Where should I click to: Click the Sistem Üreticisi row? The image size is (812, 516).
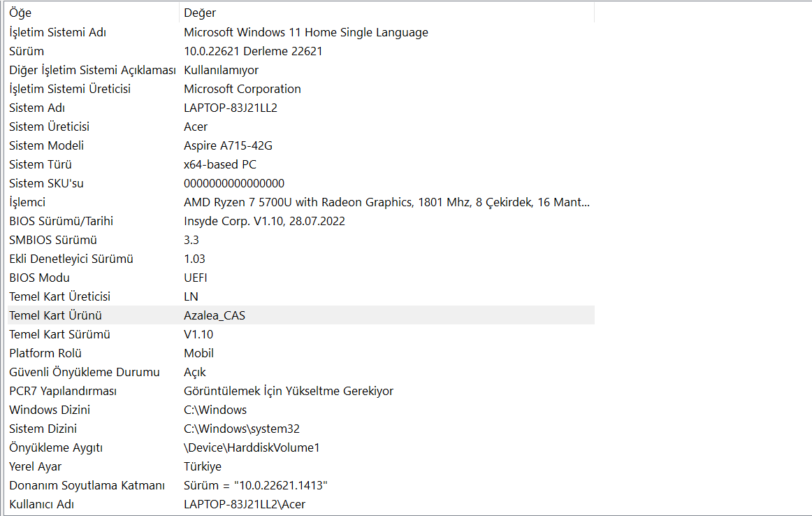(50, 127)
